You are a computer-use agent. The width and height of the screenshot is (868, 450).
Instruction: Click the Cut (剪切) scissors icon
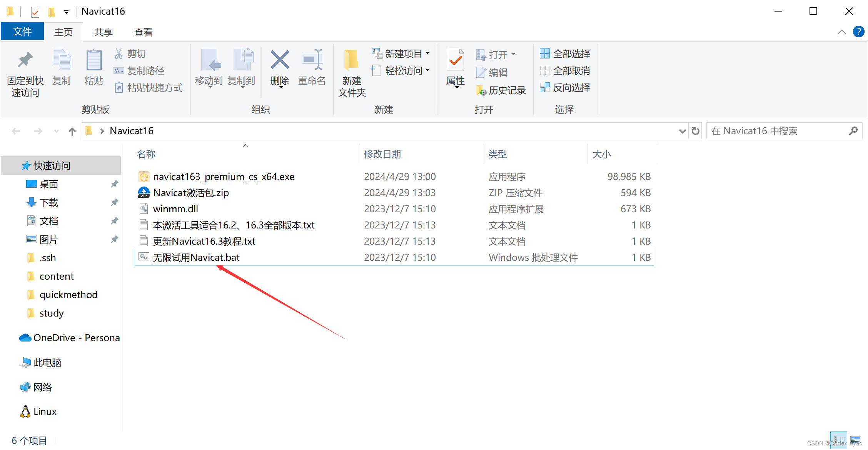point(119,53)
